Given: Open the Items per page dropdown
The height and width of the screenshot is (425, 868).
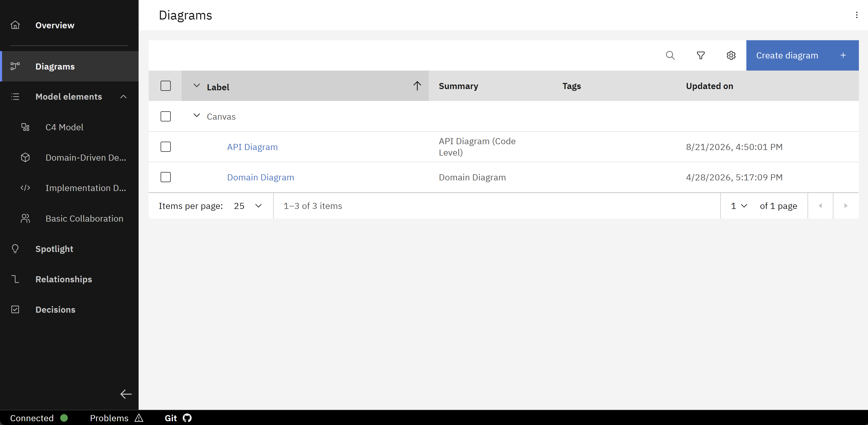Looking at the screenshot, I should pos(248,206).
